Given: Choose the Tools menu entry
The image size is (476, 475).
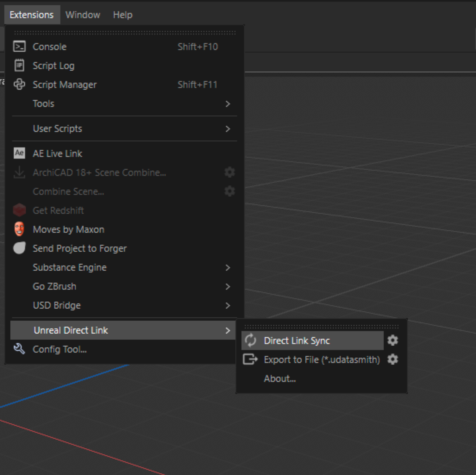Looking at the screenshot, I should (124, 103).
